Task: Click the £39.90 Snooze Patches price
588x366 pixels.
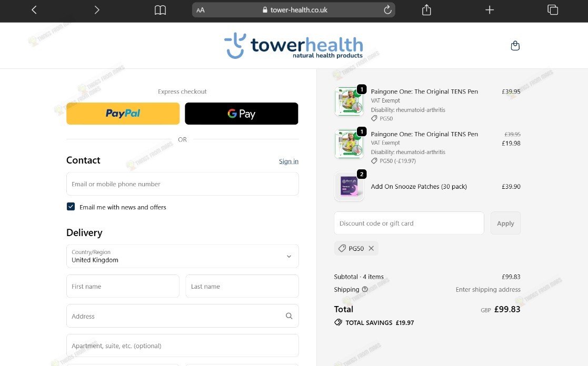Action: pyautogui.click(x=511, y=187)
